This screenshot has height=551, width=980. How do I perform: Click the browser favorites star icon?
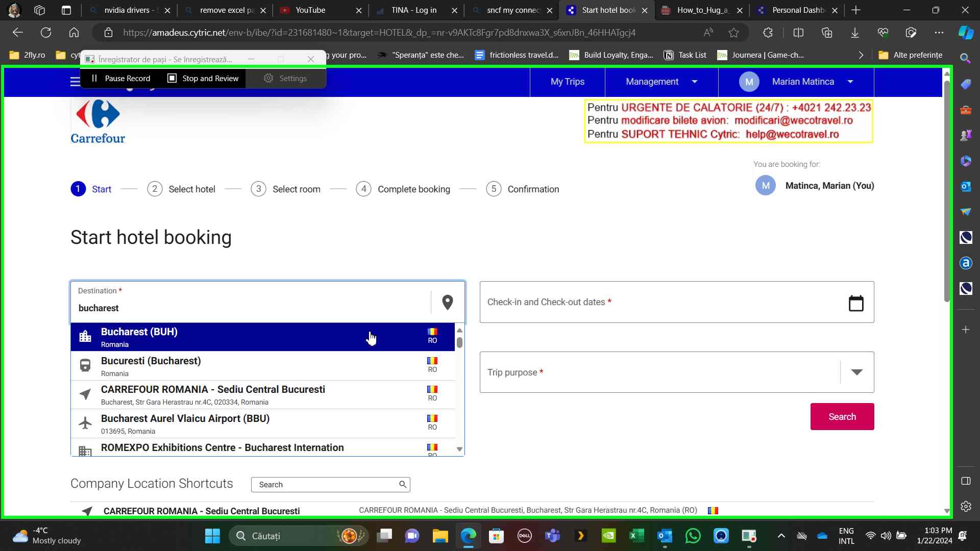coord(733,33)
